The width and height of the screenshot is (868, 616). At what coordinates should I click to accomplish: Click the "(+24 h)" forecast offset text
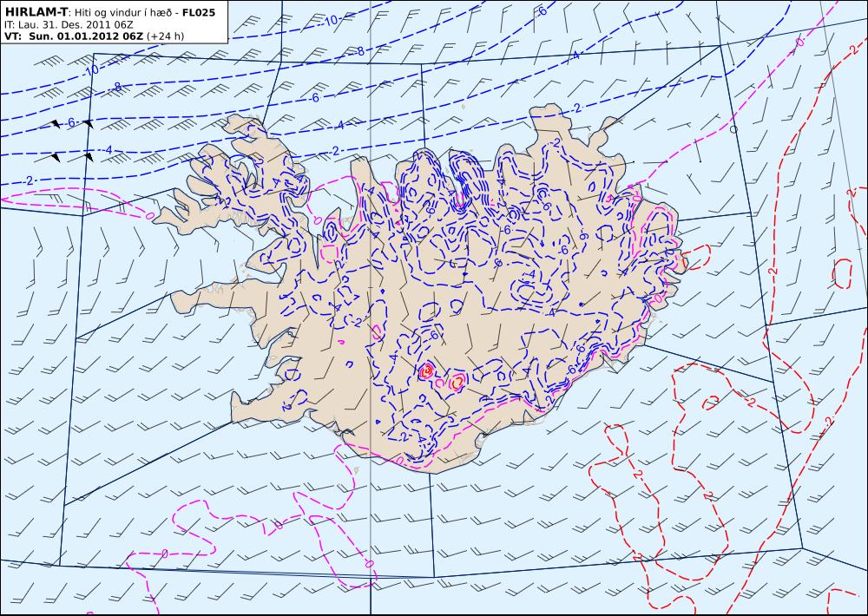pos(165,36)
